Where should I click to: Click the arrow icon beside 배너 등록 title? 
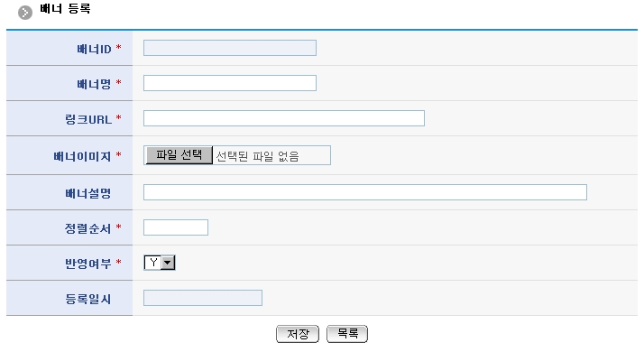coord(25,13)
